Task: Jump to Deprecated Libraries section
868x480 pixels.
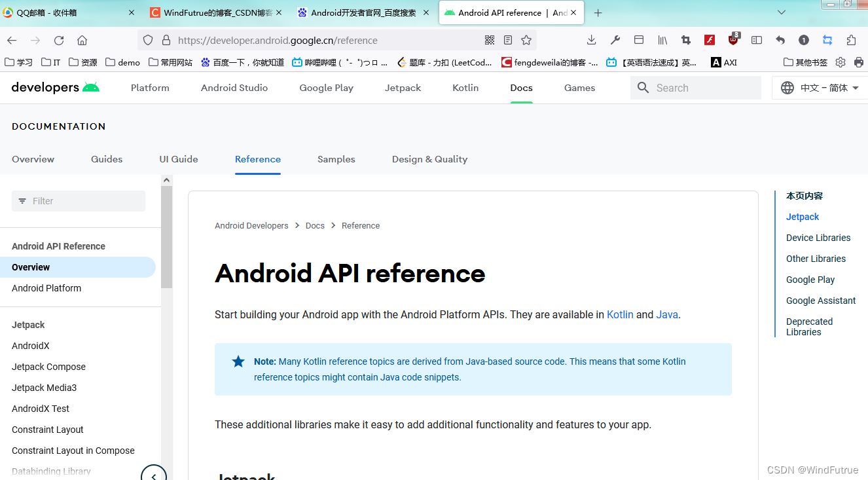Action: coord(810,327)
